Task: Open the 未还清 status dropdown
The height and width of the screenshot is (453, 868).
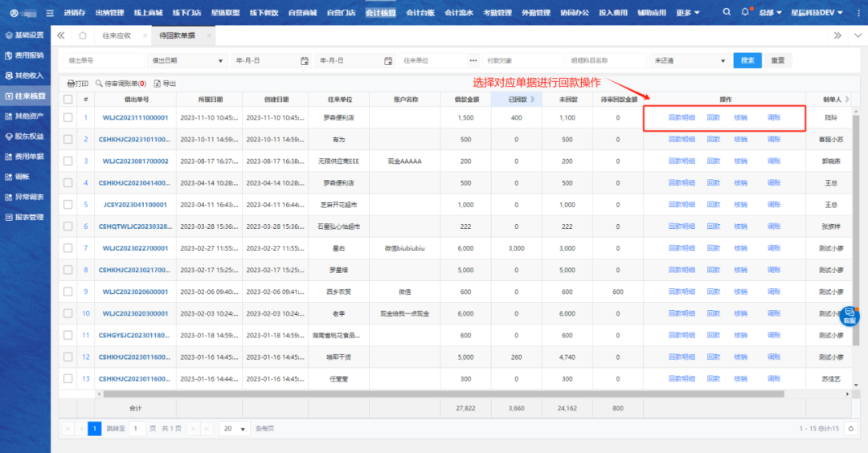Action: 688,60
